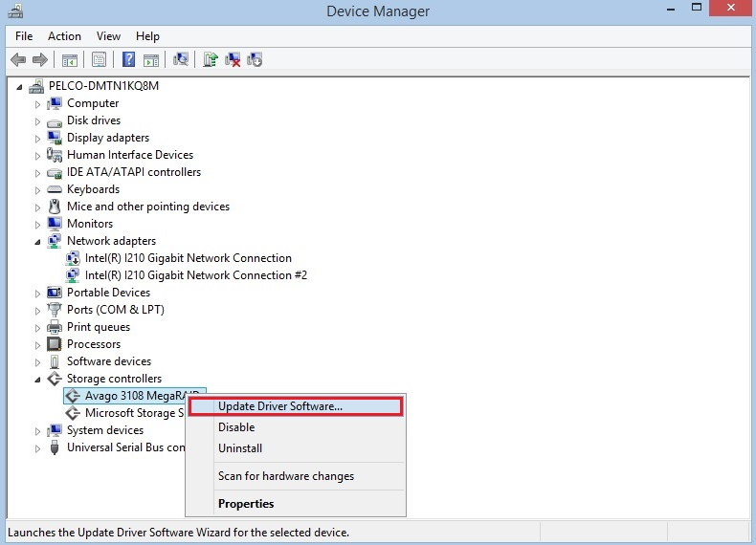Viewport: 756px width, 545px height.
Task: Click the Avago 3108 MegaRAID device icon
Action: [x=73, y=396]
